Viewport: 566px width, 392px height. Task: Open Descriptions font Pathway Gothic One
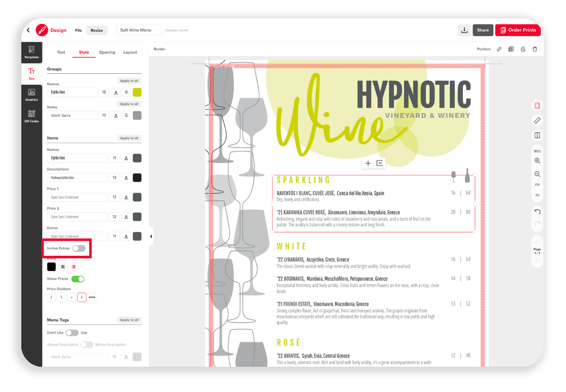[77, 178]
